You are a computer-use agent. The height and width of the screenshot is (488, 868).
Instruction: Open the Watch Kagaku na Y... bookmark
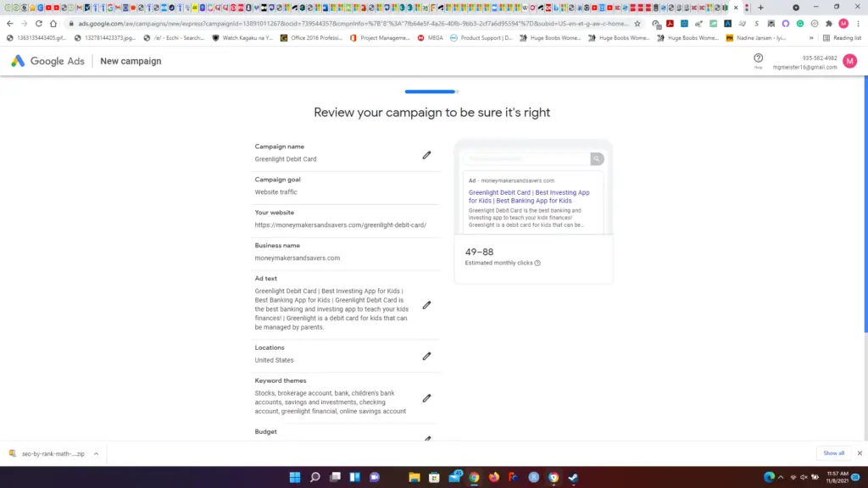pos(243,38)
